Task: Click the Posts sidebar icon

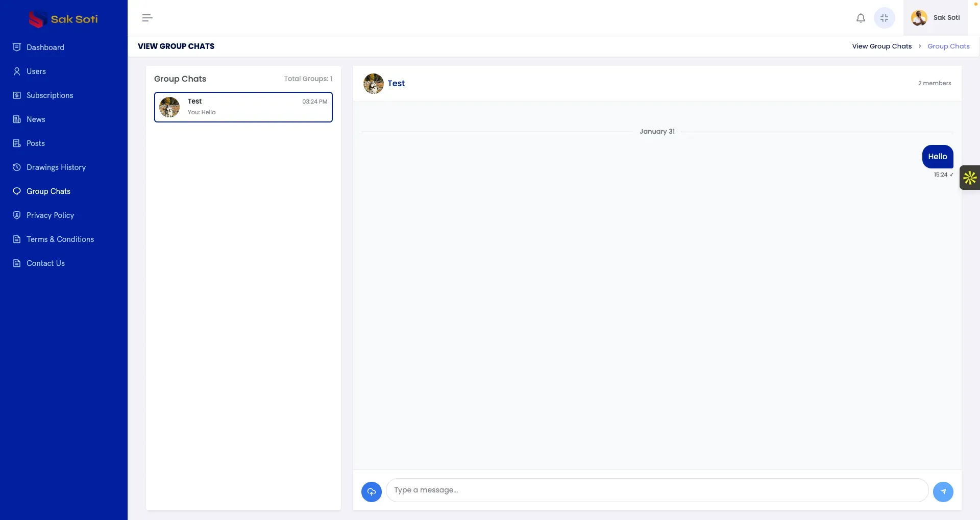Action: (17, 143)
